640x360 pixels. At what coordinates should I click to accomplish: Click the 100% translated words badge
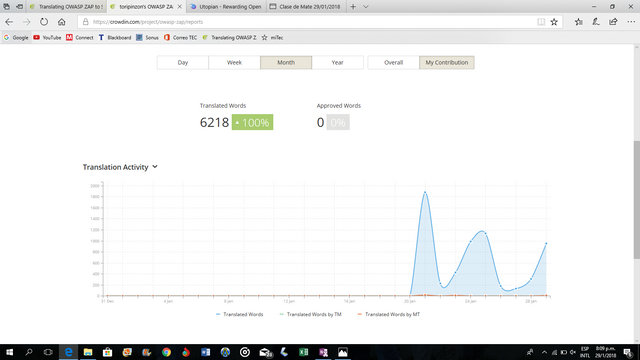(x=252, y=122)
